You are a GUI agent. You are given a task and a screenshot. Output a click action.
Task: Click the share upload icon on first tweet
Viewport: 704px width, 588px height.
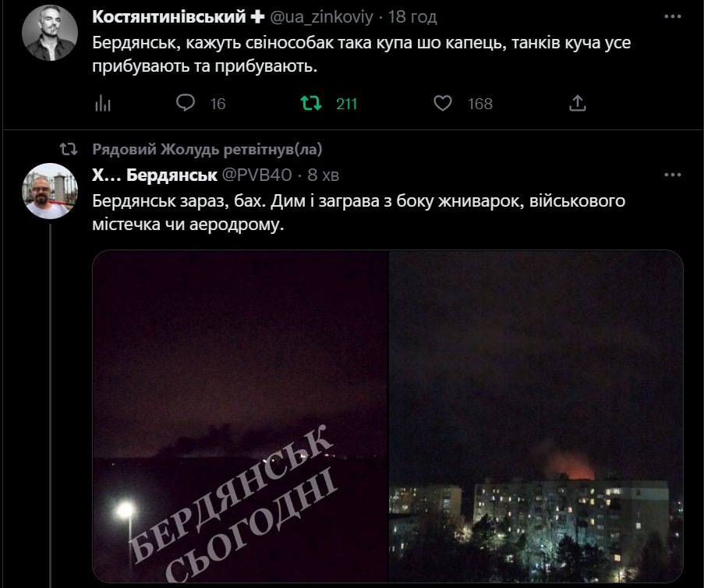point(578,103)
